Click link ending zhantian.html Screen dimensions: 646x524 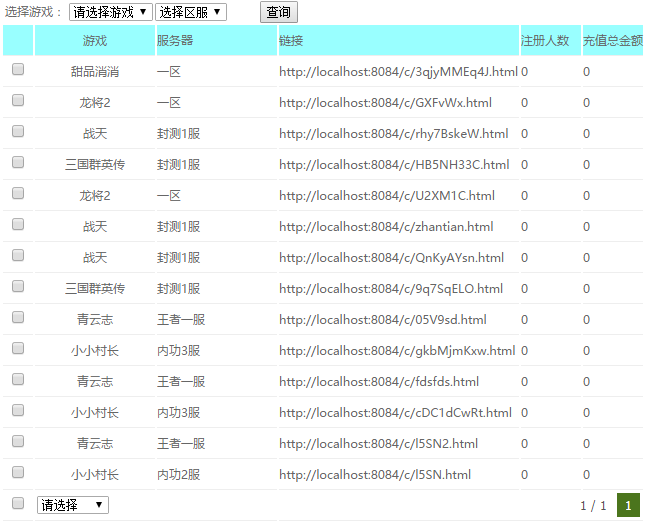tap(386, 227)
